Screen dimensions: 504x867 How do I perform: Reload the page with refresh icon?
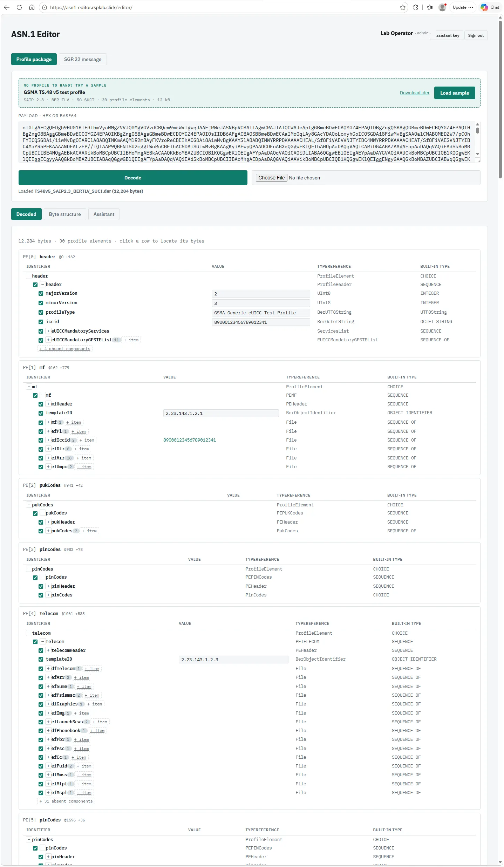click(x=19, y=7)
